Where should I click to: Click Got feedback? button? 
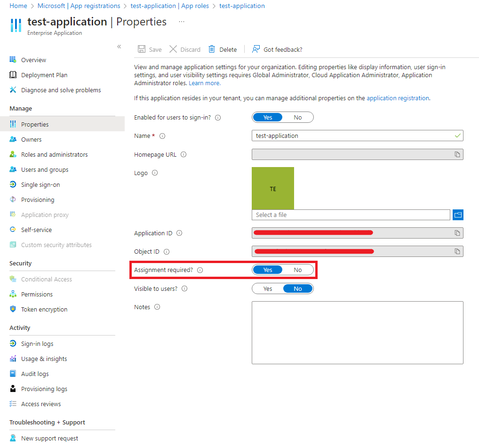coord(277,49)
